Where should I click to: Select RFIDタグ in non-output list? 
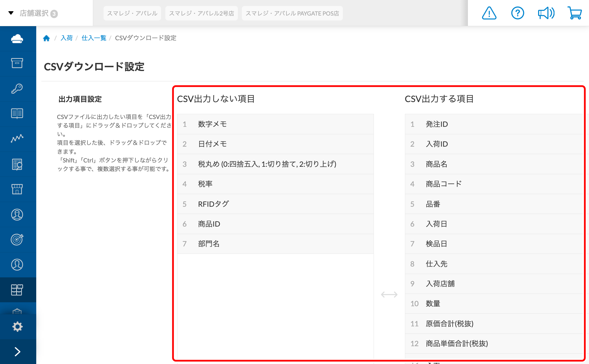[276, 204]
